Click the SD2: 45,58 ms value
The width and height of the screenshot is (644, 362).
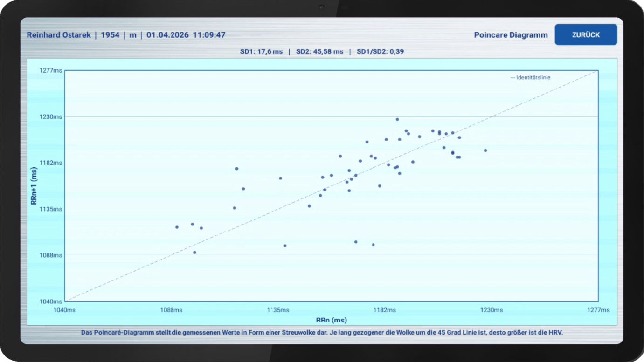[319, 52]
